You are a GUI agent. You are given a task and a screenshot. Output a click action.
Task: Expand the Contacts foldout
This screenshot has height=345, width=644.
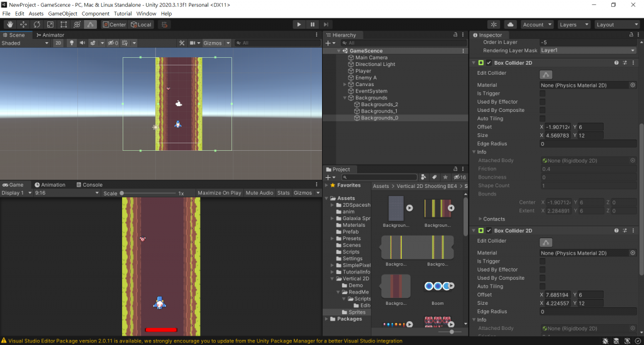tap(480, 219)
